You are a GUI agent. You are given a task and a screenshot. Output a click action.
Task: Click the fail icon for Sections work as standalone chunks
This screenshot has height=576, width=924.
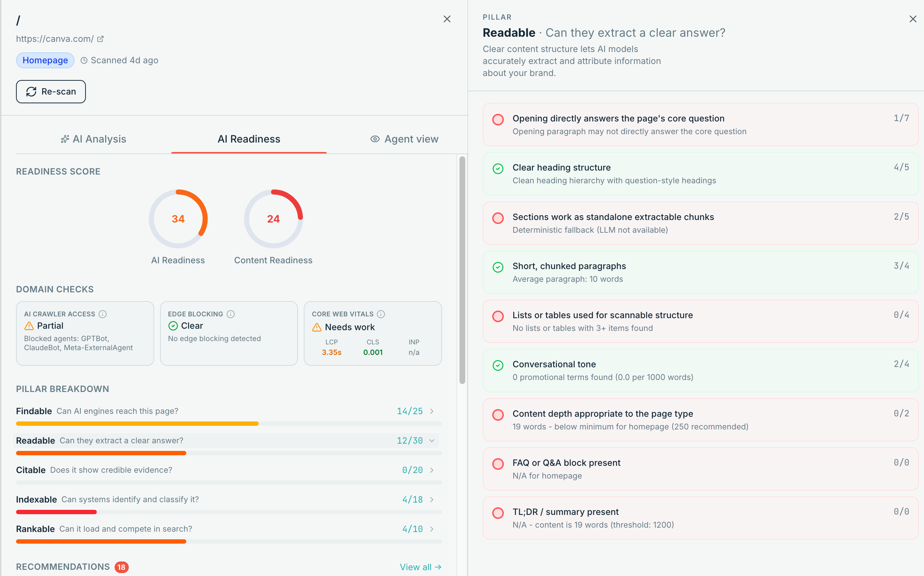click(x=498, y=218)
